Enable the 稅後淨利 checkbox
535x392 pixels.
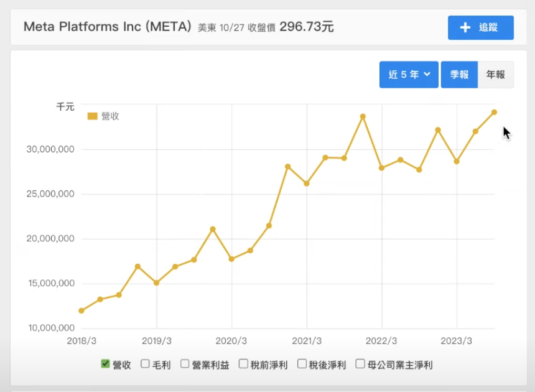tap(302, 363)
